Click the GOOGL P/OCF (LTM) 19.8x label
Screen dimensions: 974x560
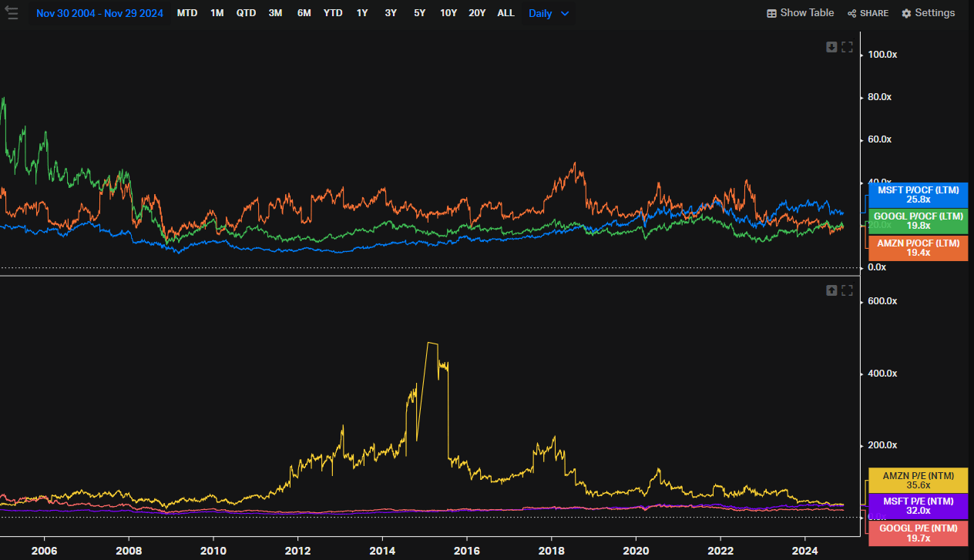tap(919, 221)
